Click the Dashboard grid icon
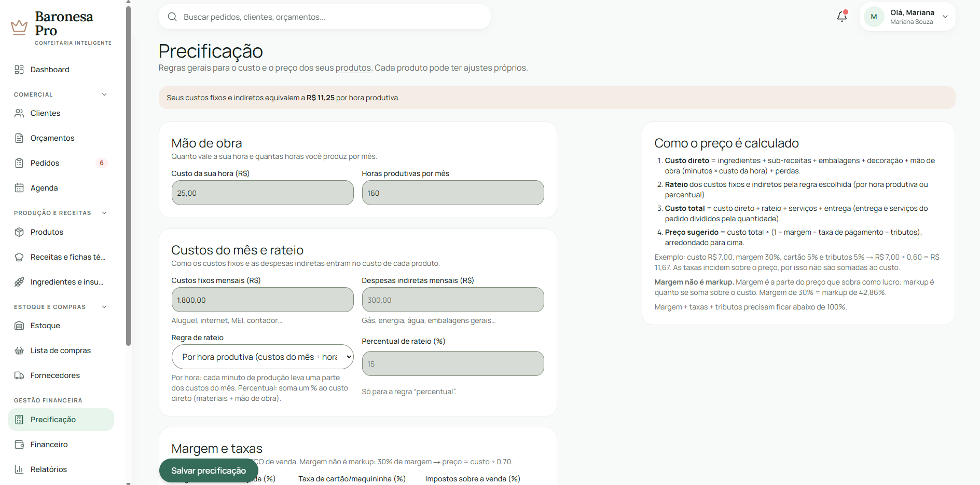Viewport: 980px width, 485px height. point(19,70)
